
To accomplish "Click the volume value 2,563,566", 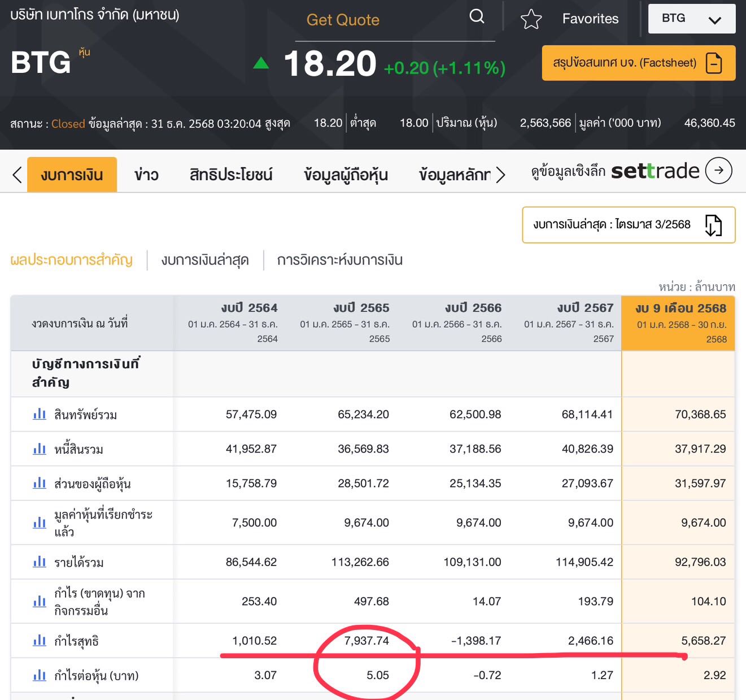I will coord(546,123).
